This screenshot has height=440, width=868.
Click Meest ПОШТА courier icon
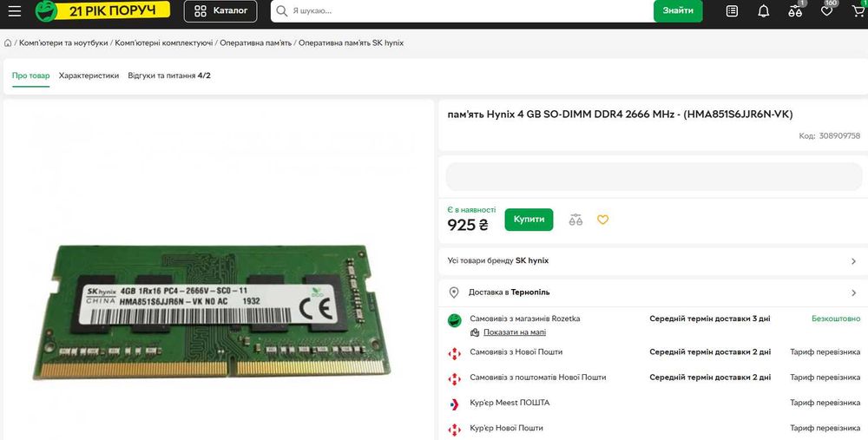(x=455, y=404)
